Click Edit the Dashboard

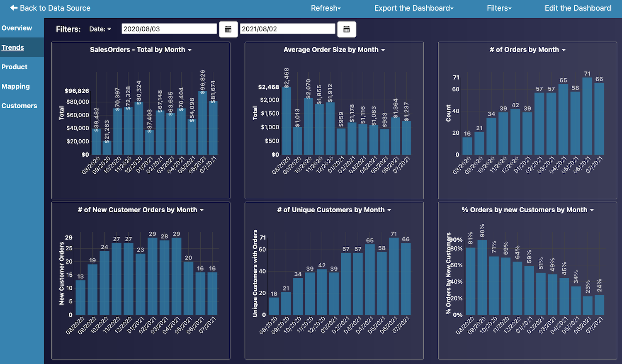[x=577, y=8]
